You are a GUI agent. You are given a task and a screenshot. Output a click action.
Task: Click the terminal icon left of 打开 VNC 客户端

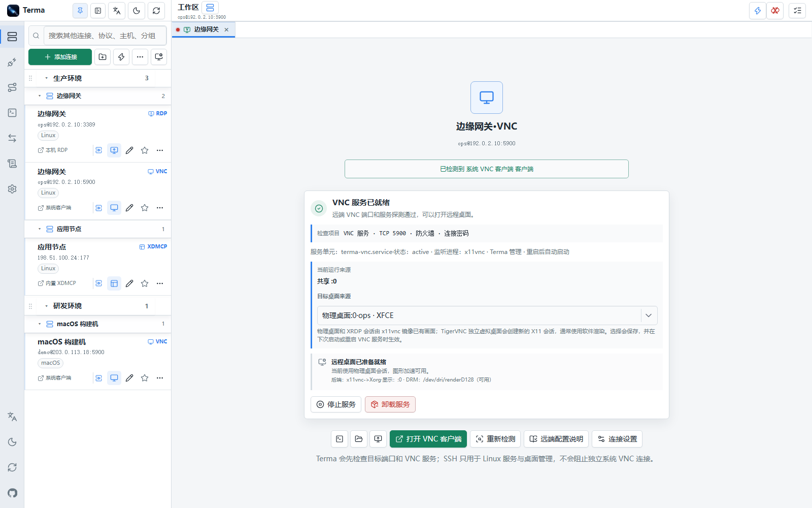click(340, 439)
